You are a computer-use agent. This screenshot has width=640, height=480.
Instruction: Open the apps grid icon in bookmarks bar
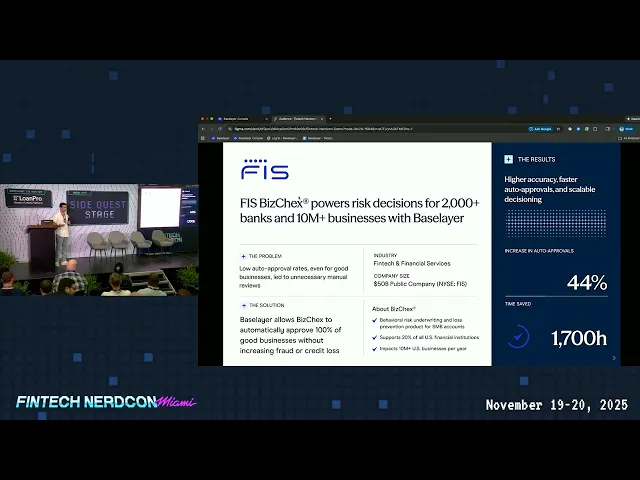click(202, 138)
